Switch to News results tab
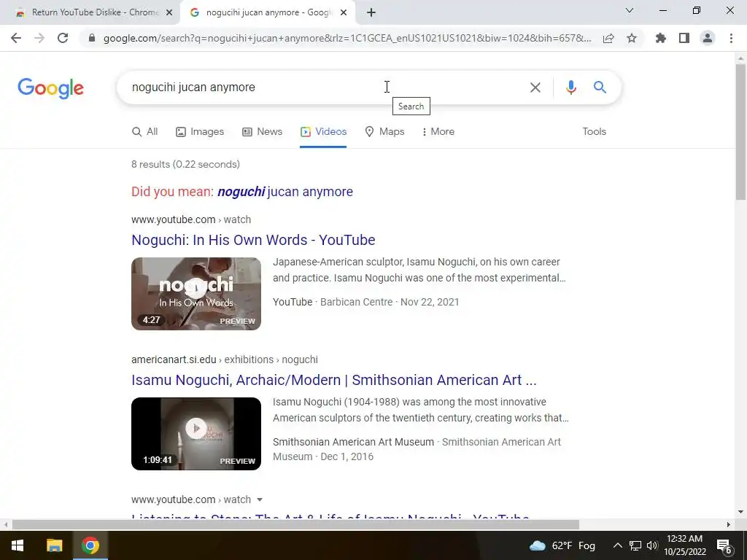Image resolution: width=747 pixels, height=560 pixels. pos(263,132)
